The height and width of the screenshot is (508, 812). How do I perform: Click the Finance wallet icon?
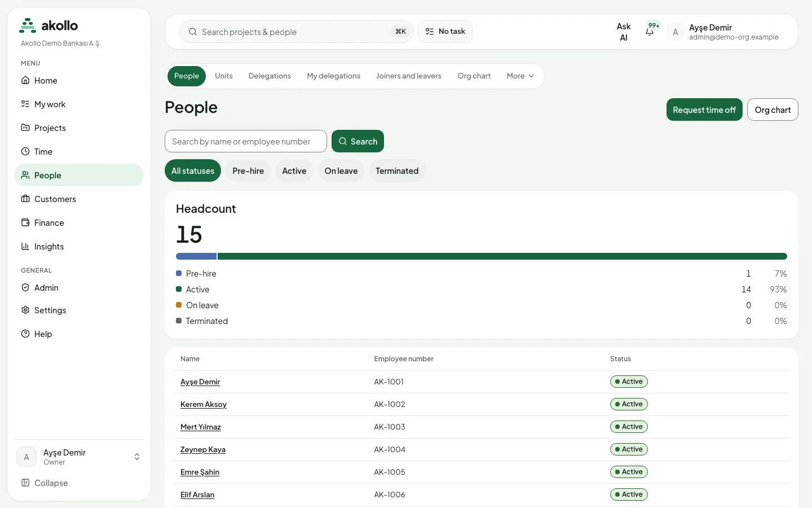25,222
